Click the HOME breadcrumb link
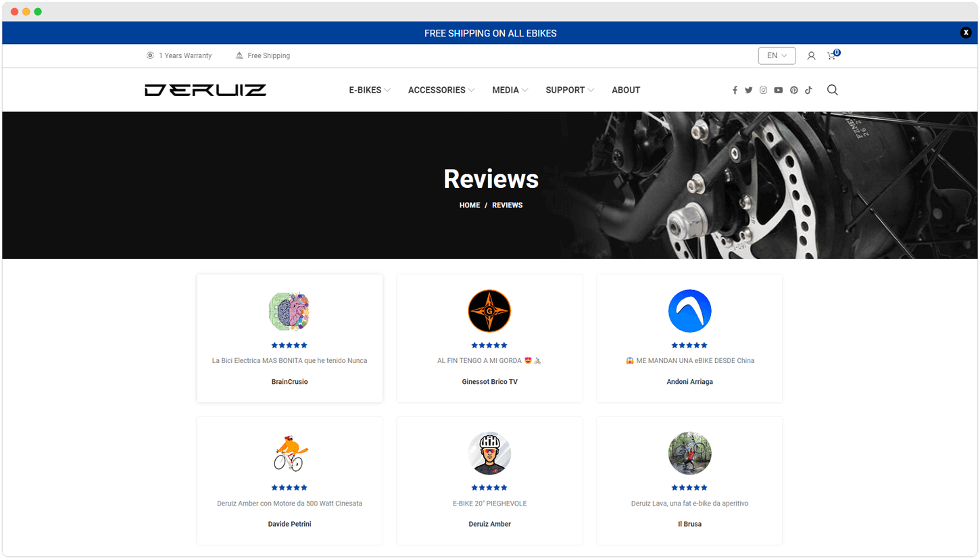Image resolution: width=980 pixels, height=559 pixels. pyautogui.click(x=470, y=205)
